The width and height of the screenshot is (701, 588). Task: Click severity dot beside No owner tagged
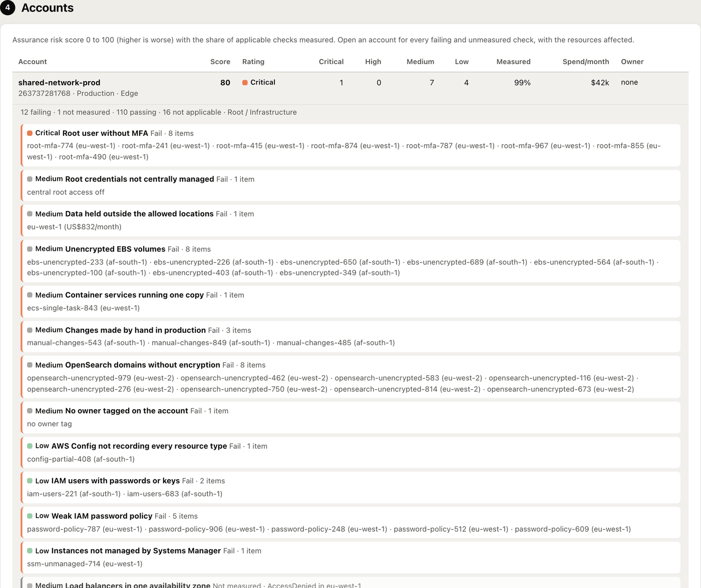point(30,411)
